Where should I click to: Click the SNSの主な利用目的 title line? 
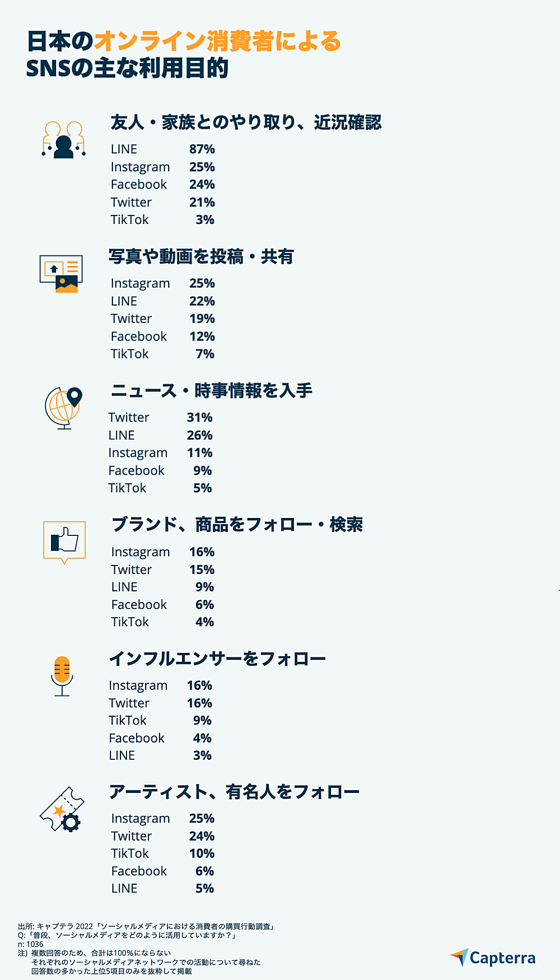127,68
